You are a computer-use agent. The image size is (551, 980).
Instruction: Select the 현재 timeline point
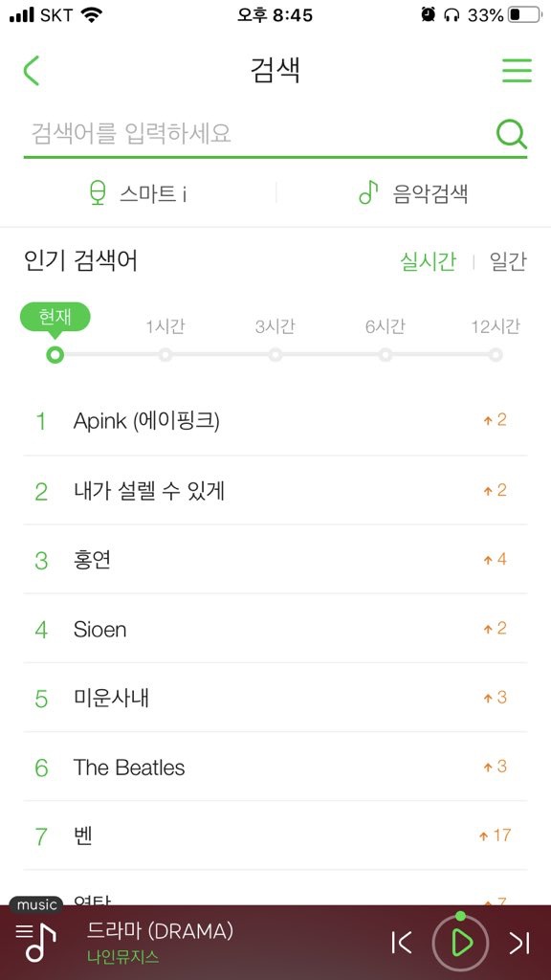pyautogui.click(x=55, y=354)
